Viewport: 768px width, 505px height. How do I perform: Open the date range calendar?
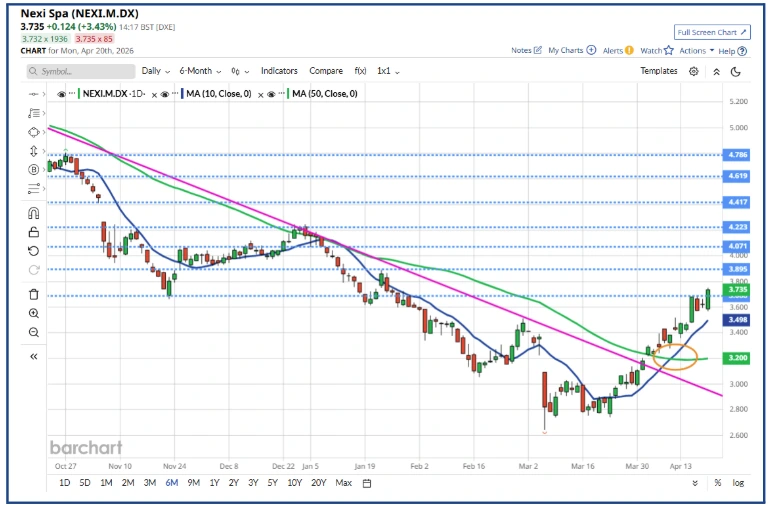coord(367,483)
